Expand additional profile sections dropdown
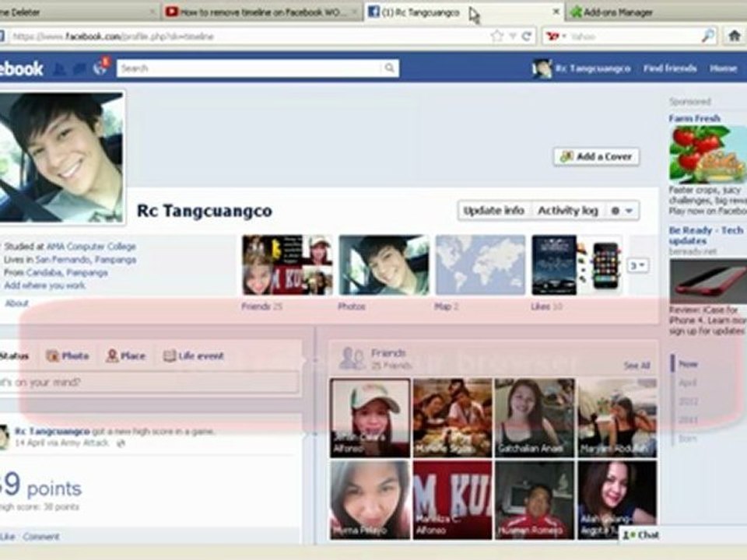This screenshot has height=560, width=747. 638,265
